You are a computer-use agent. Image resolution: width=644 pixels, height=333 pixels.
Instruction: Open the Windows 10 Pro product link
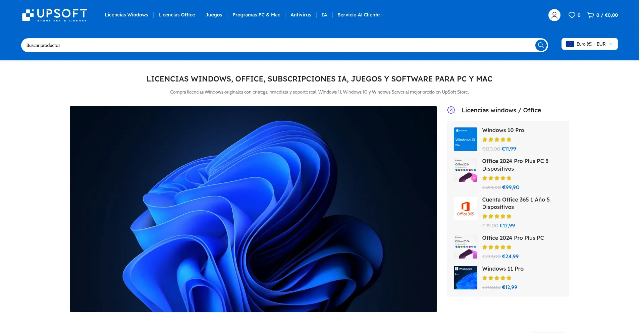click(503, 130)
